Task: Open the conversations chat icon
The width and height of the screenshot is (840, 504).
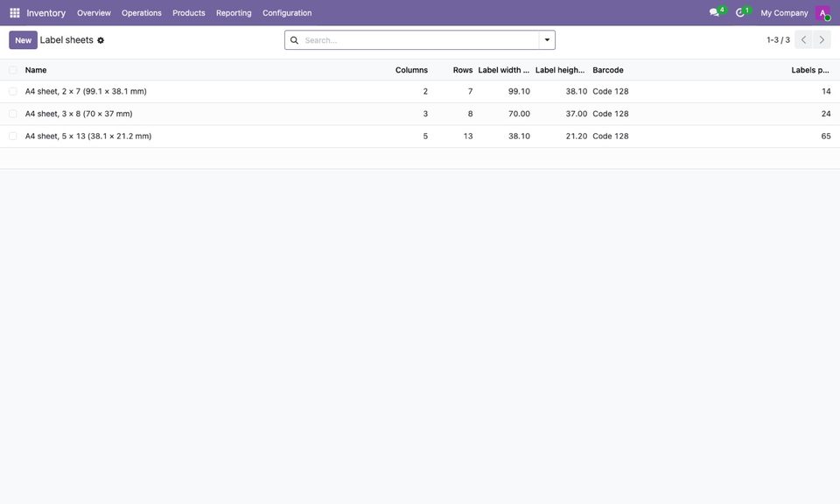Action: point(714,12)
